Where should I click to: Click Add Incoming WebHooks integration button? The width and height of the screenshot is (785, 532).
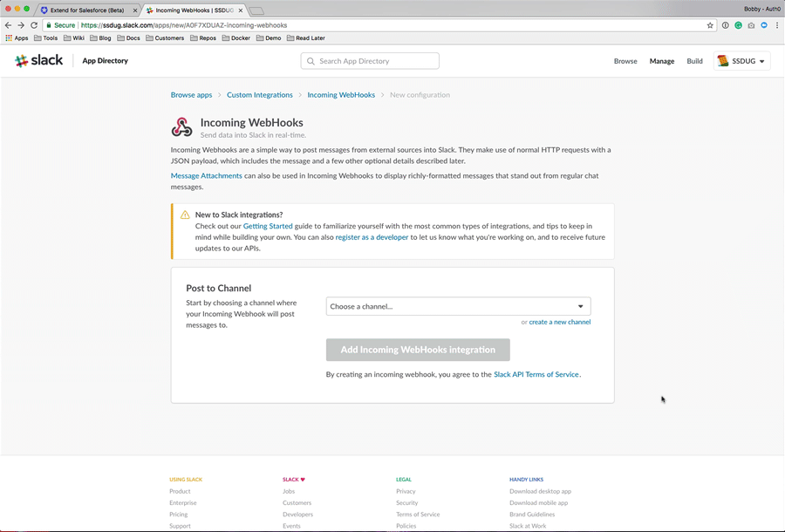418,350
